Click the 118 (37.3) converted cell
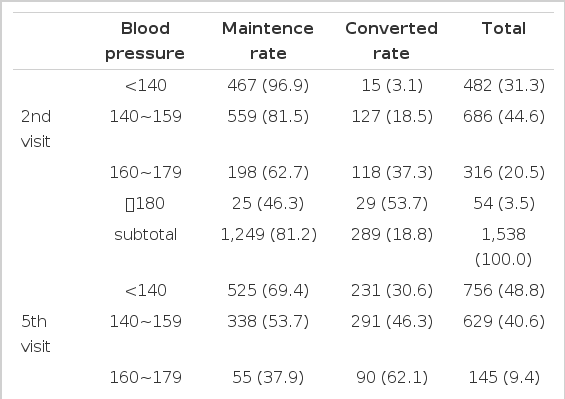Viewport: 565px width, 399px height. (392, 172)
